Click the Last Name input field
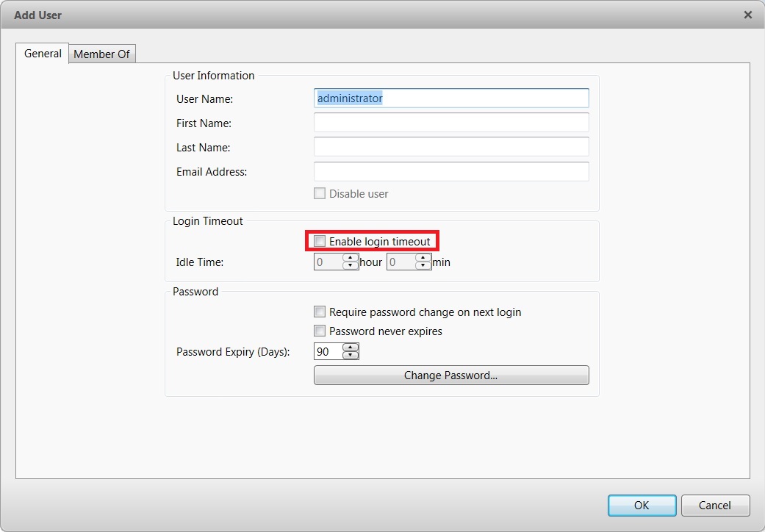Screen dimensions: 765x532 click(x=451, y=146)
